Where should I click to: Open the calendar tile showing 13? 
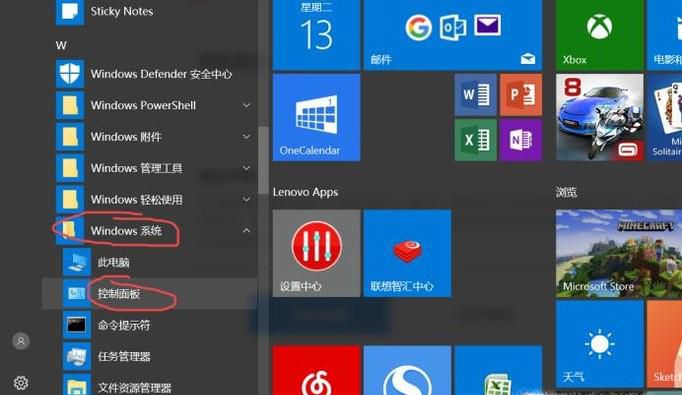316,35
